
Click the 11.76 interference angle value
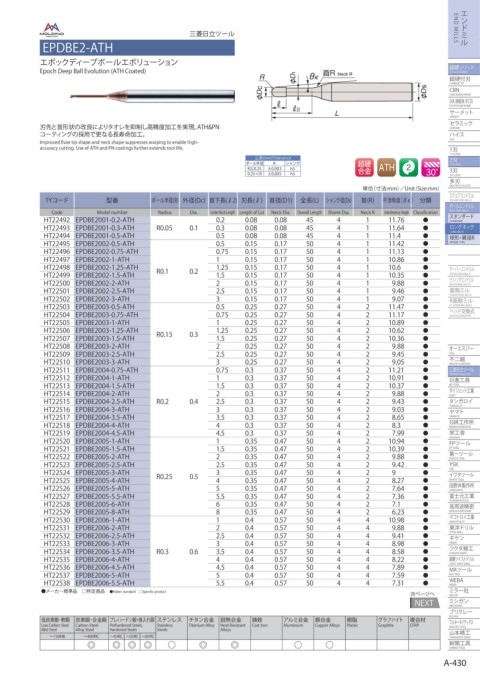coord(396,220)
